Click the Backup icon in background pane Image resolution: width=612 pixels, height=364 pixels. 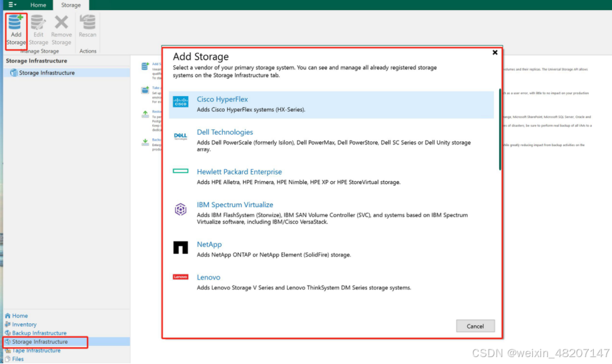point(145,142)
